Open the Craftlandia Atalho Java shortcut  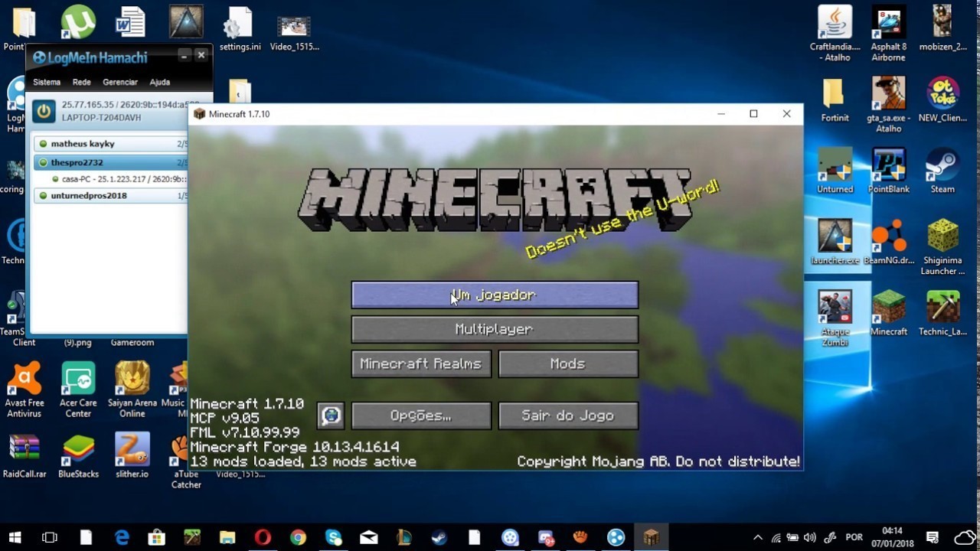pyautogui.click(x=835, y=33)
